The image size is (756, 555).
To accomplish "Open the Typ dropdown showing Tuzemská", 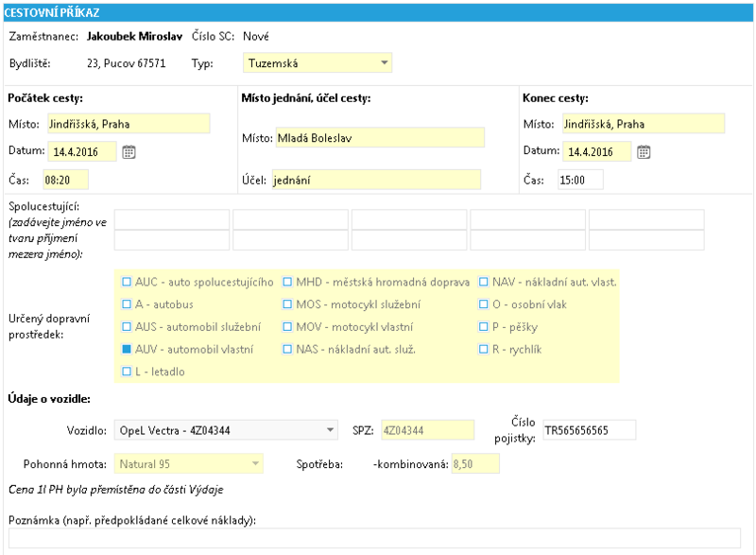I will pyautogui.click(x=318, y=63).
